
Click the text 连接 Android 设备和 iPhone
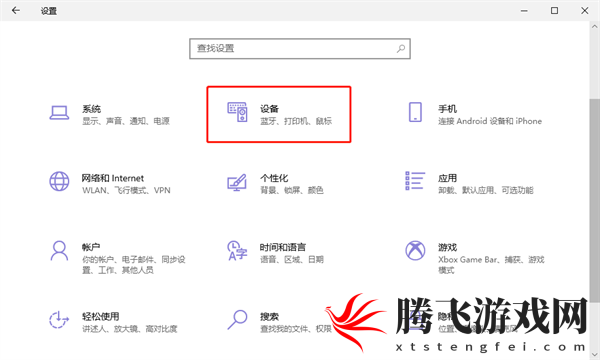(x=490, y=121)
